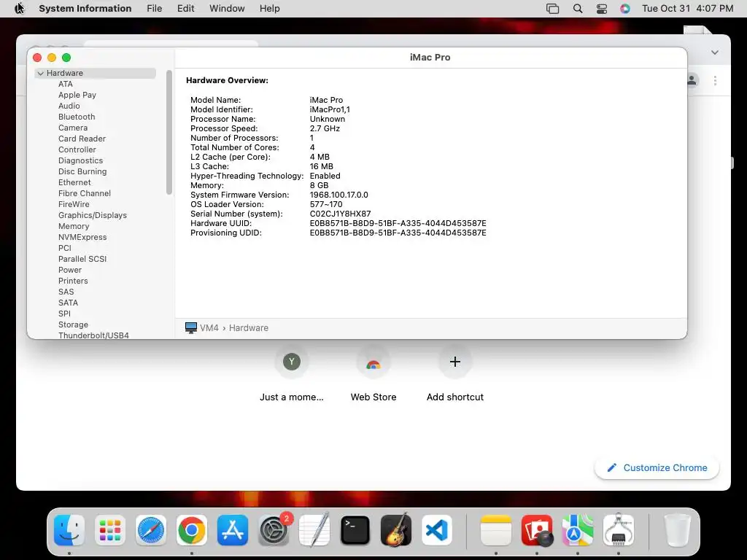The width and height of the screenshot is (747, 560).
Task: Open Notes app in the dock
Action: [x=496, y=530]
